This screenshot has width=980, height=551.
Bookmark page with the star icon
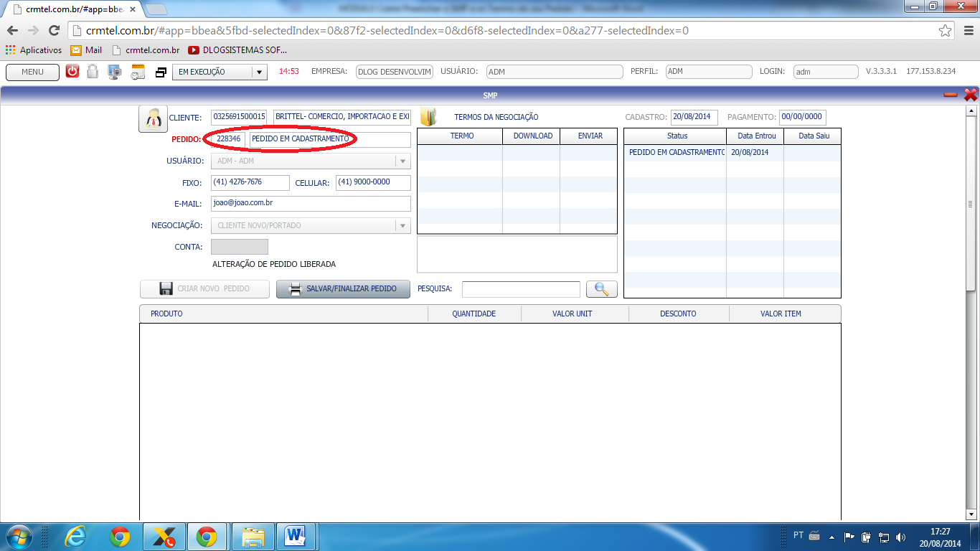click(x=946, y=31)
